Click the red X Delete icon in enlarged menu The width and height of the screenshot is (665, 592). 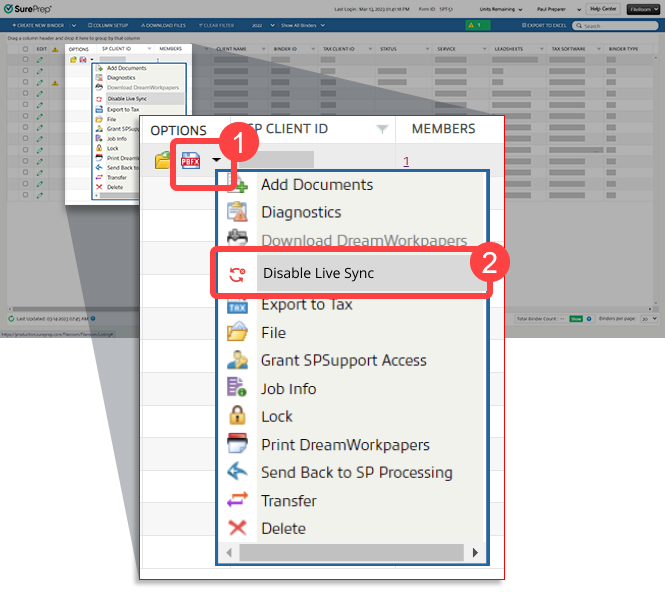click(x=237, y=528)
